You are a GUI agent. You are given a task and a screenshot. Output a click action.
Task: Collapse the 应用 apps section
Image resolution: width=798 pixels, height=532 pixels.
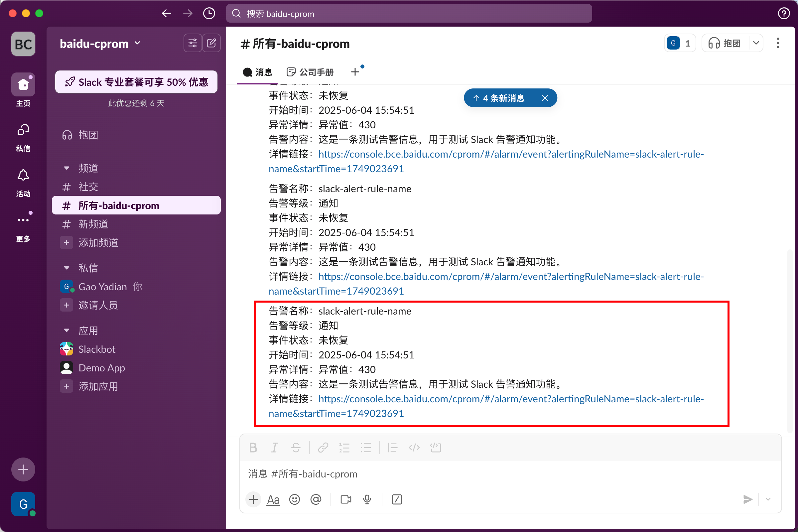(66, 331)
